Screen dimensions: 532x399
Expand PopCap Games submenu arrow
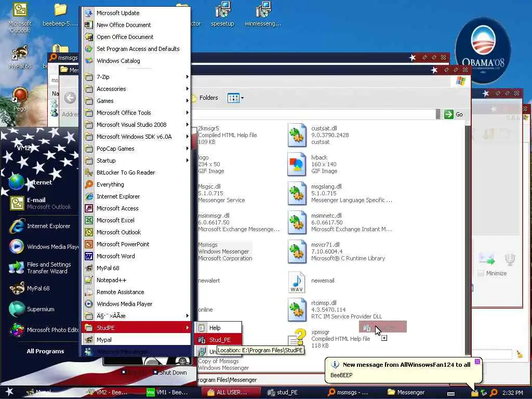[x=187, y=149]
